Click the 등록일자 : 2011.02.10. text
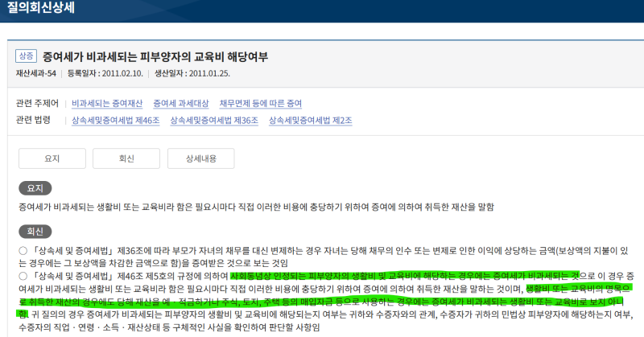Image resolution: width=644 pixels, height=337 pixels. [x=105, y=73]
